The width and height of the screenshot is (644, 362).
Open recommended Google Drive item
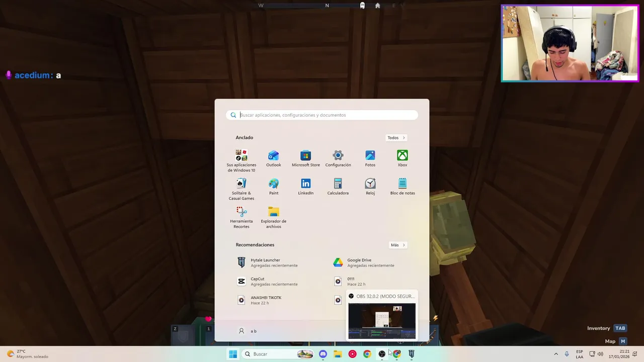(x=370, y=262)
